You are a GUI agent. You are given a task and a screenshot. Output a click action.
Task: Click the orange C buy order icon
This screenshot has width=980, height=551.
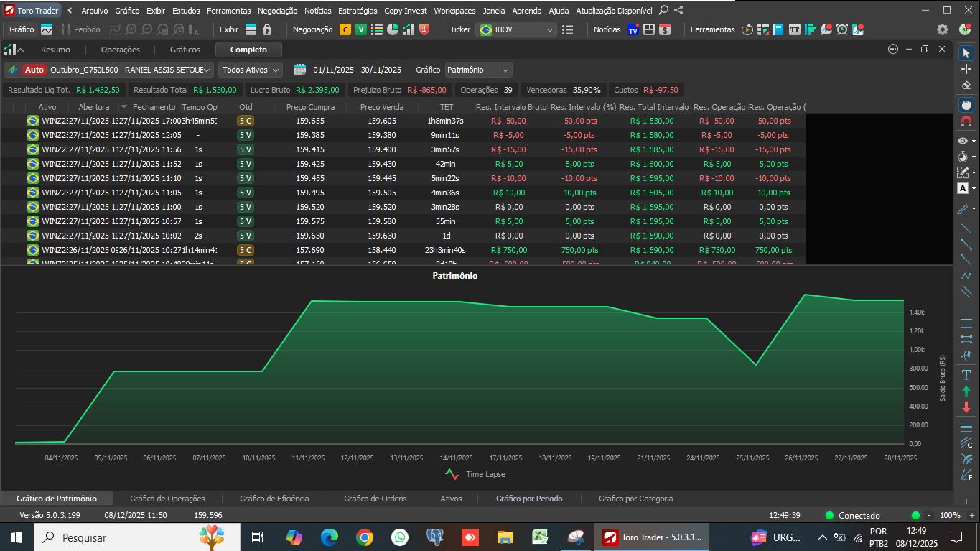point(345,29)
